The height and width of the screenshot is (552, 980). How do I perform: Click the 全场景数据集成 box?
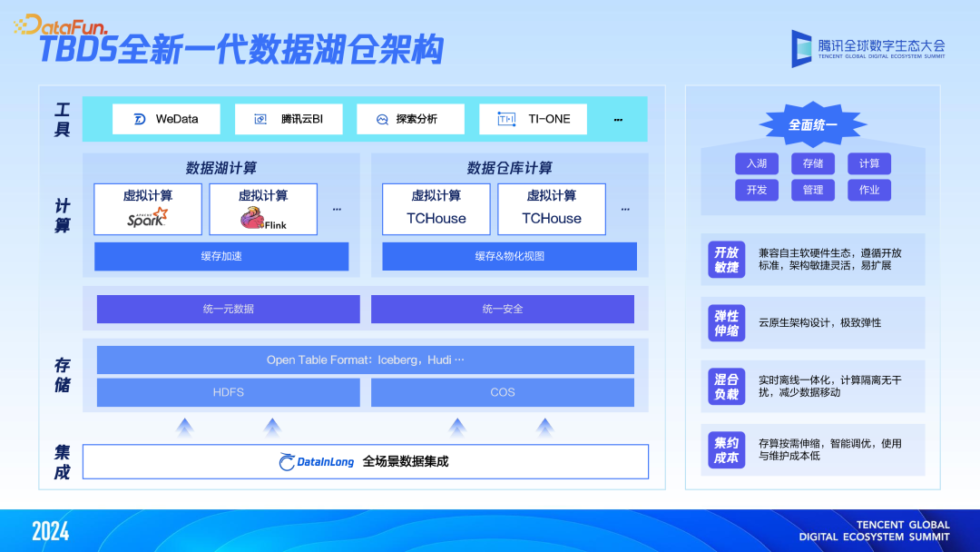coord(366,462)
